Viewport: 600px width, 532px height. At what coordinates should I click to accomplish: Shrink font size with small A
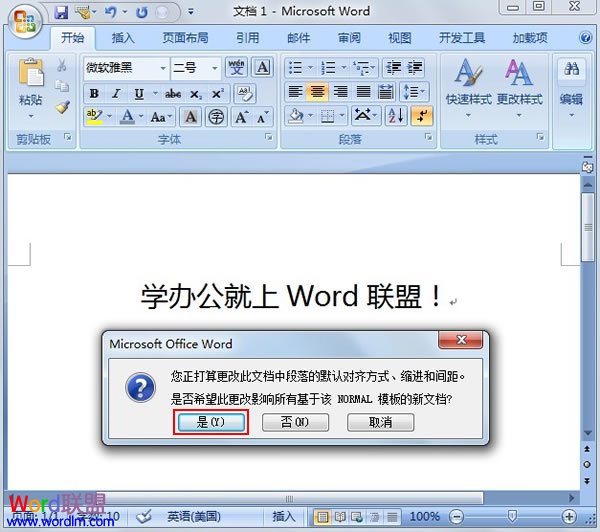(x=262, y=117)
